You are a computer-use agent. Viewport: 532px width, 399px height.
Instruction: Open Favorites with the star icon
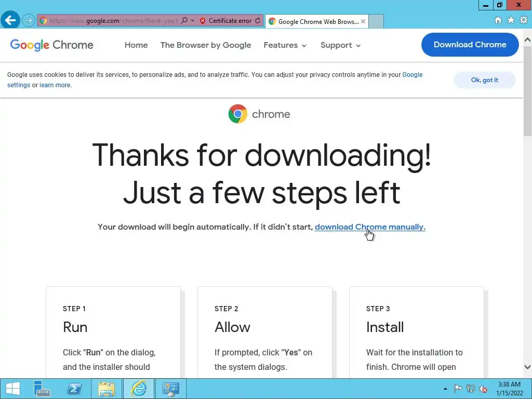pos(511,20)
